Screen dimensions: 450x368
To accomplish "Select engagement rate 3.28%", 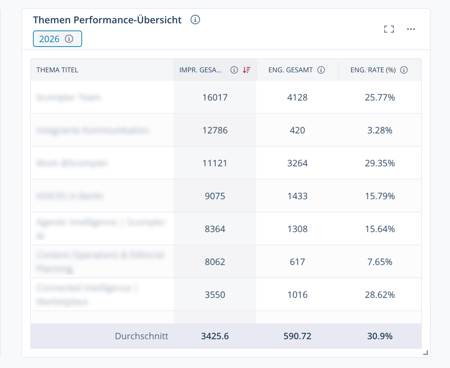I will 380,130.
